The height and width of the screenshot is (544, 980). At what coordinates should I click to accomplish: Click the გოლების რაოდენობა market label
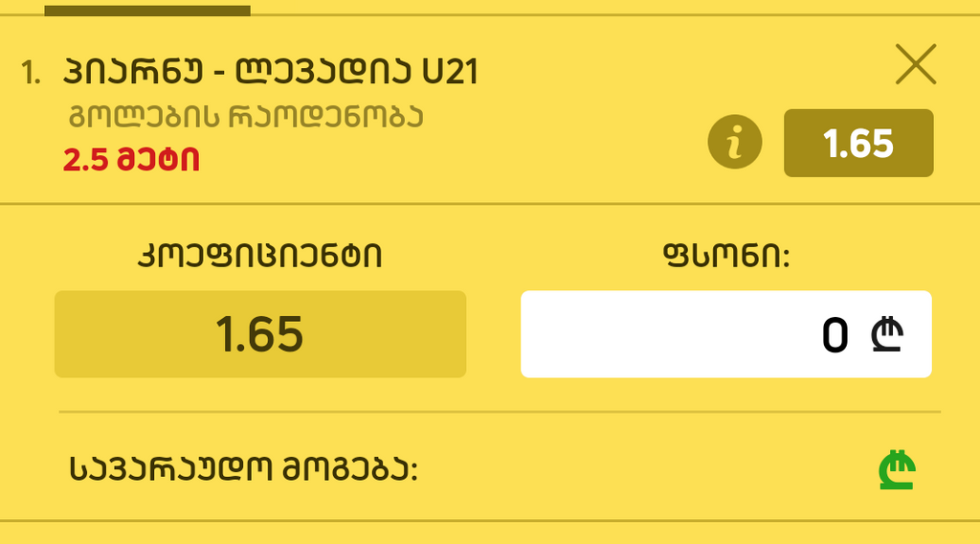coord(245,117)
